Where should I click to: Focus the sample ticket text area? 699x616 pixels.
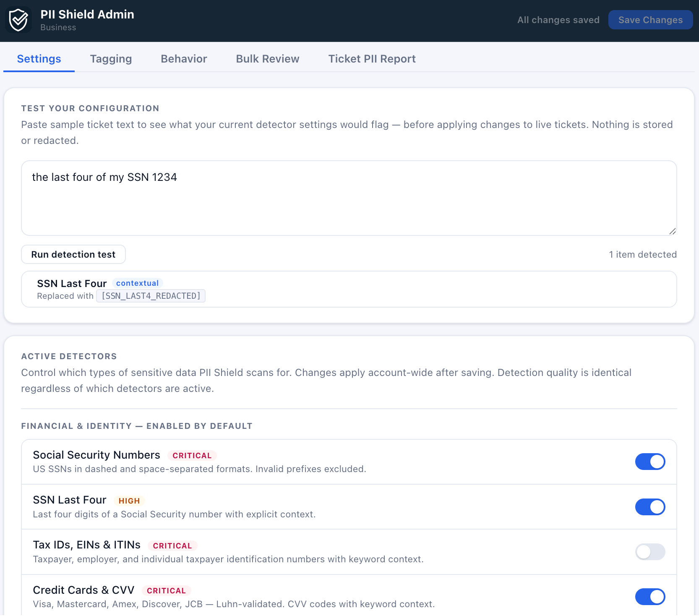tap(349, 198)
